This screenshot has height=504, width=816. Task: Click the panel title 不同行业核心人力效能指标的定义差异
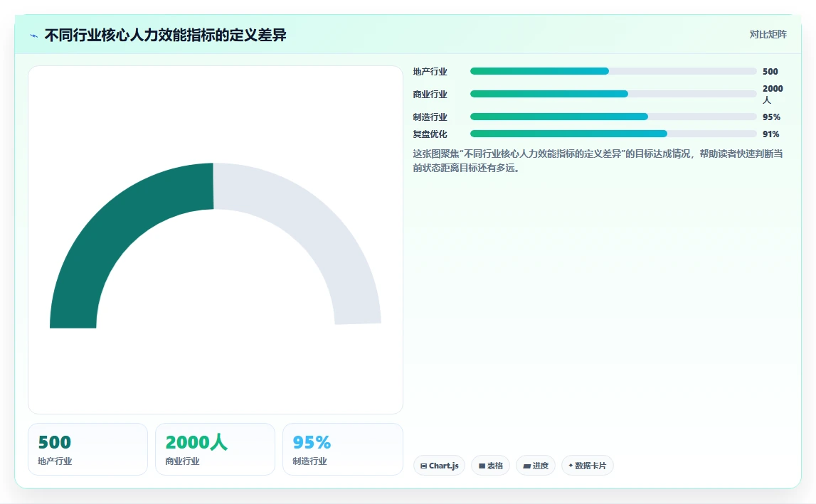pyautogui.click(x=166, y=35)
